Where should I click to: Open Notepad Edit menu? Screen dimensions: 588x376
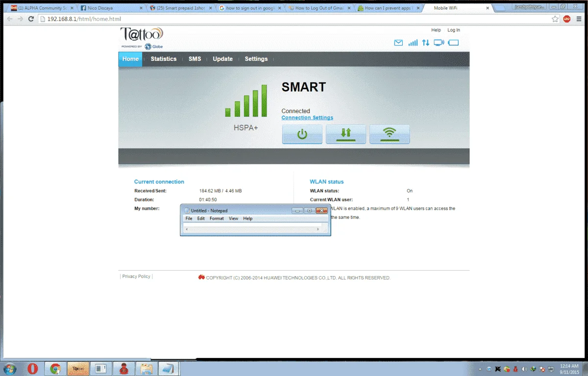click(201, 218)
